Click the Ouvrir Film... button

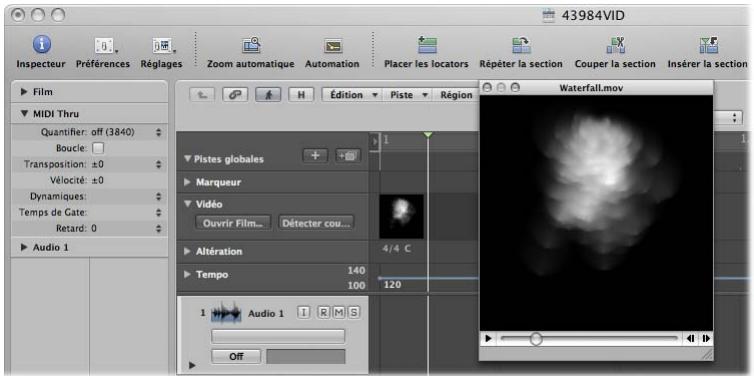(233, 223)
